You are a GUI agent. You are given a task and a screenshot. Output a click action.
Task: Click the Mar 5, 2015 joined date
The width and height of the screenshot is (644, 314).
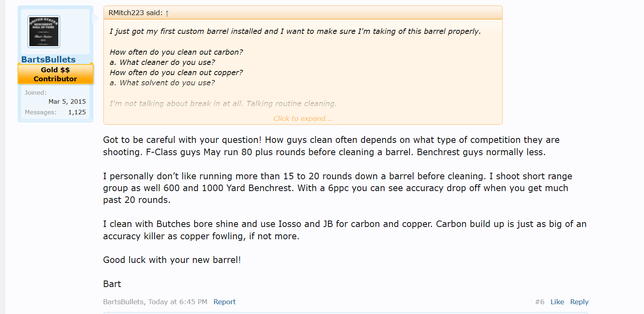click(x=67, y=102)
